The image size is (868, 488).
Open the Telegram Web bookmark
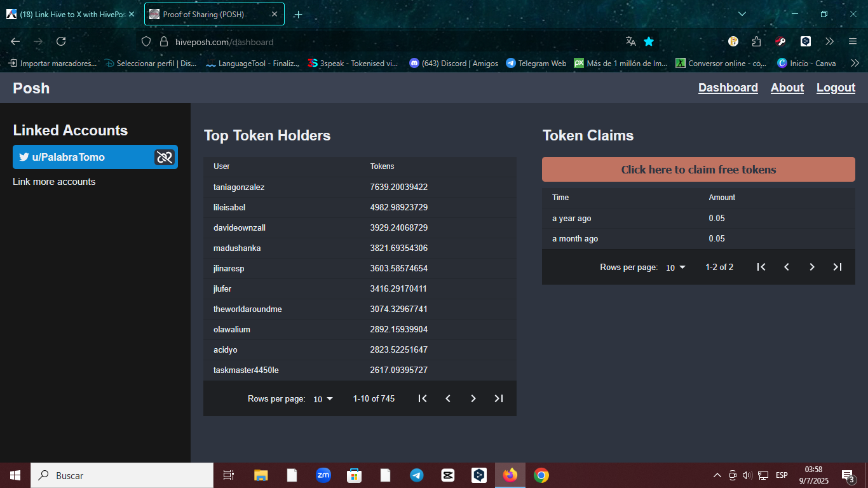pos(536,63)
